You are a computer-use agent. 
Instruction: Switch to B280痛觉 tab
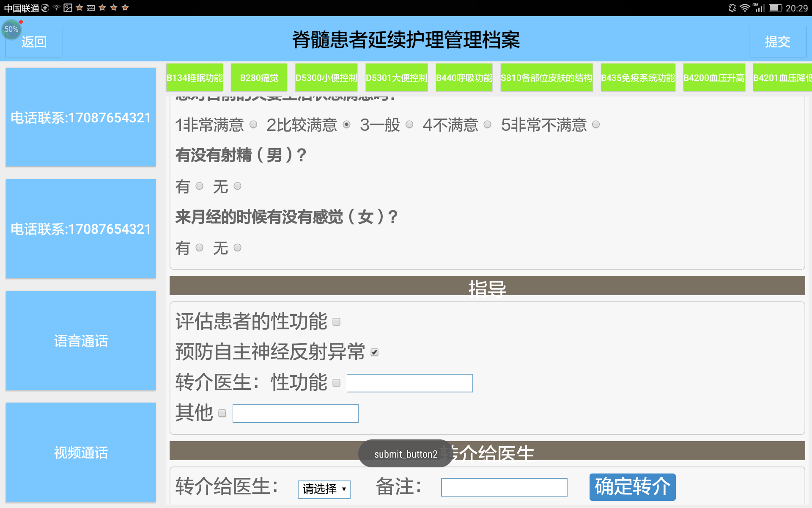[x=259, y=77]
